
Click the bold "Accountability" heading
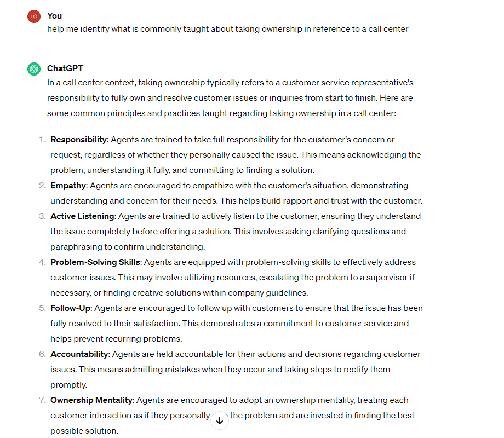[79, 354]
